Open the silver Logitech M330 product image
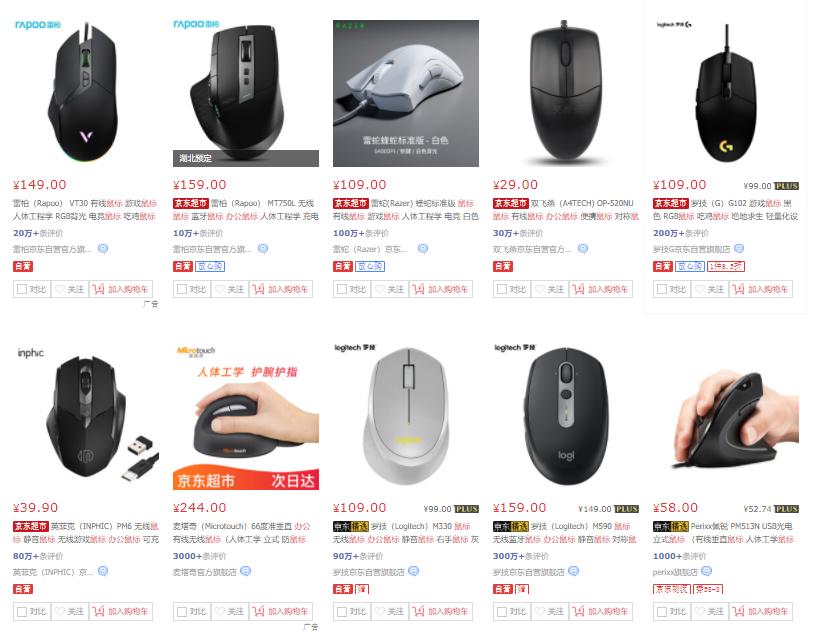 point(406,416)
